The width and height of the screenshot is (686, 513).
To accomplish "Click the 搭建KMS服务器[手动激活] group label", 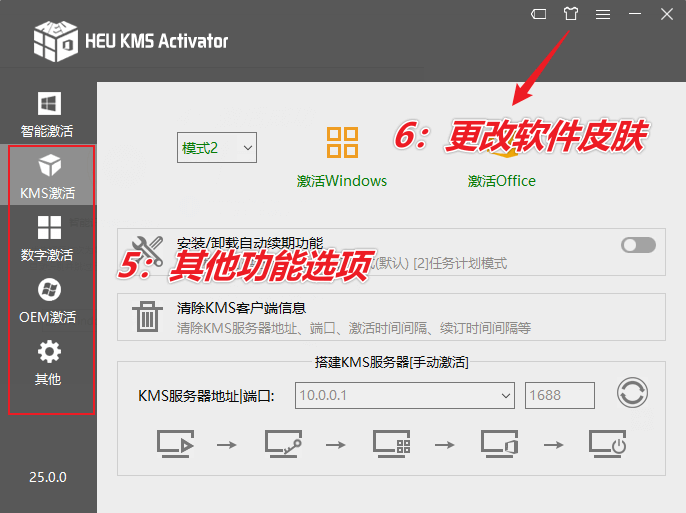I will tap(392, 362).
